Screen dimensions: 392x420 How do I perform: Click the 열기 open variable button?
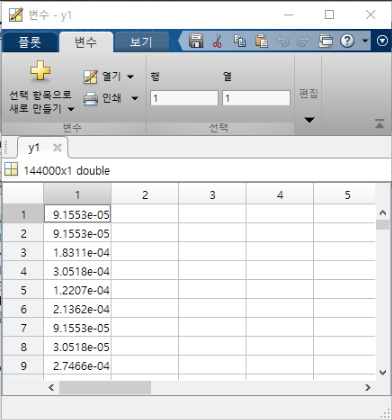[x=102, y=77]
